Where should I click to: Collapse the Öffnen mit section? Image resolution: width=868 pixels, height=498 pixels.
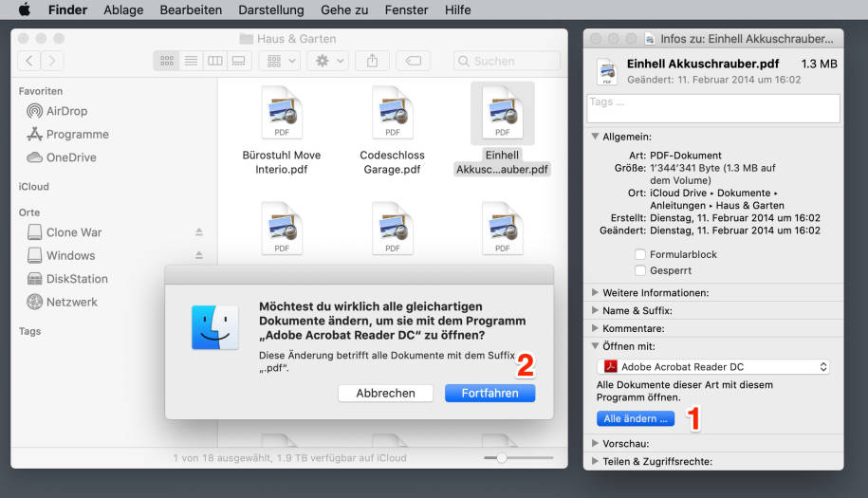595,346
